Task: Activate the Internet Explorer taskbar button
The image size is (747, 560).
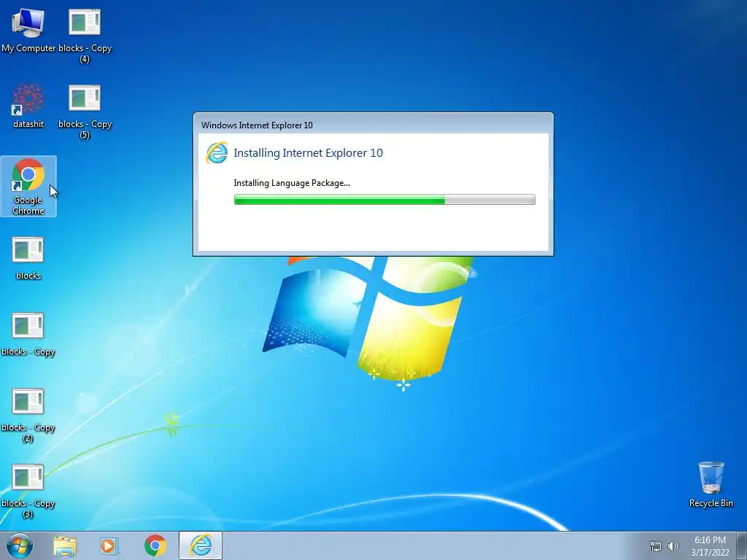Action: coord(201,545)
